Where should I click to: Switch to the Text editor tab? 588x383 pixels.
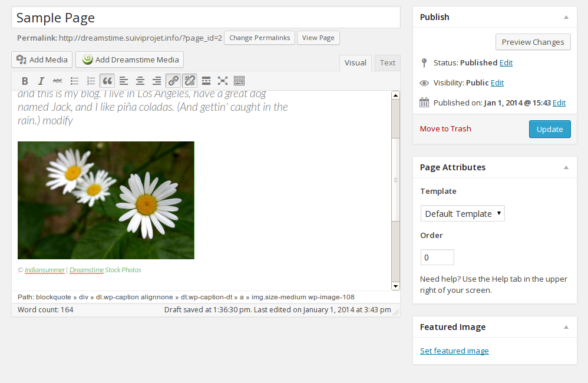tap(387, 63)
